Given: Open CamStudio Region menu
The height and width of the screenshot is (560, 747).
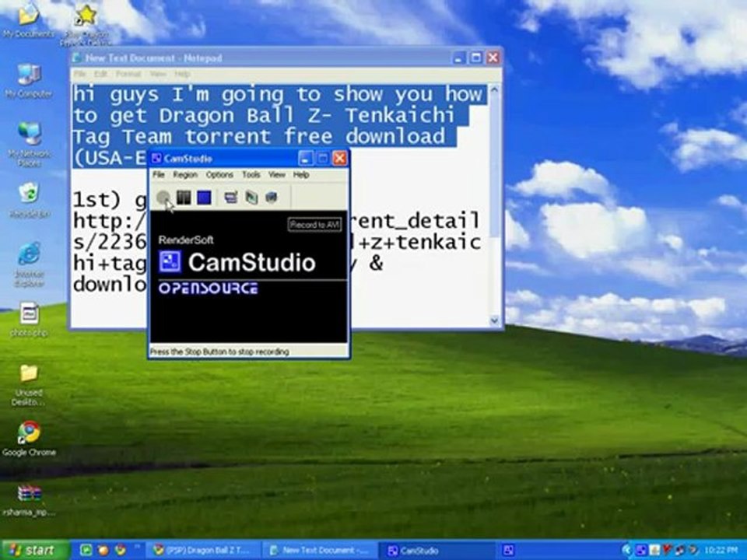Looking at the screenshot, I should click(185, 175).
